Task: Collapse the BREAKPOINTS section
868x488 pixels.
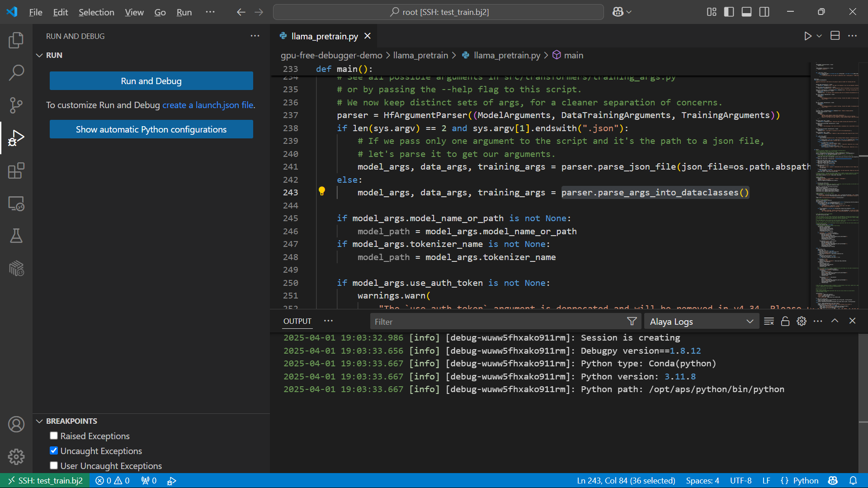Action: (39, 421)
